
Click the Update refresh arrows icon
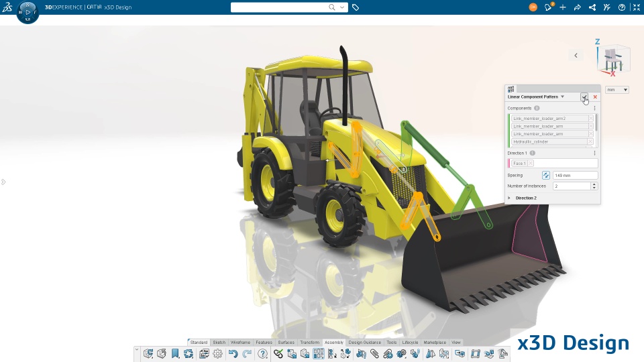click(189, 353)
